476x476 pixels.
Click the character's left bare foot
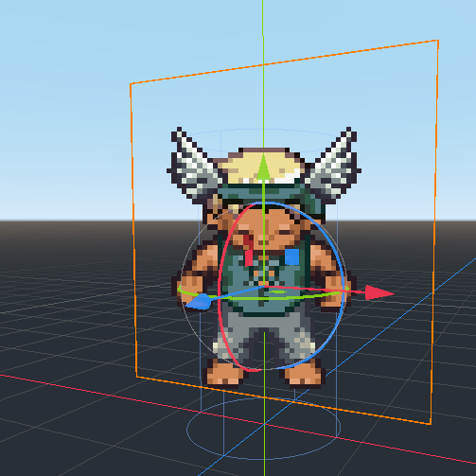[223, 372]
